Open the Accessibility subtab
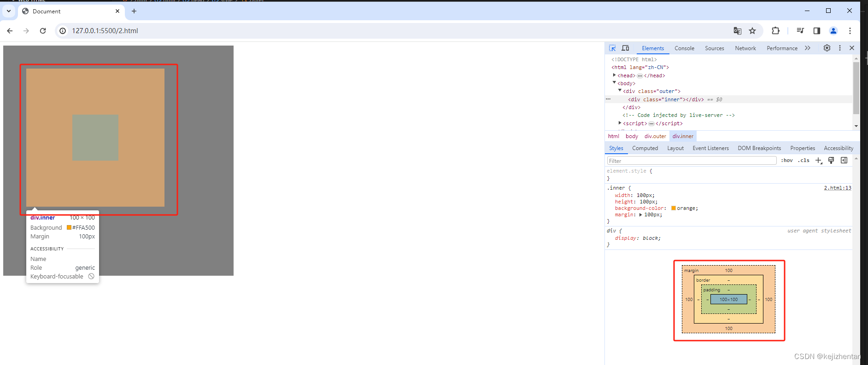 pos(839,148)
